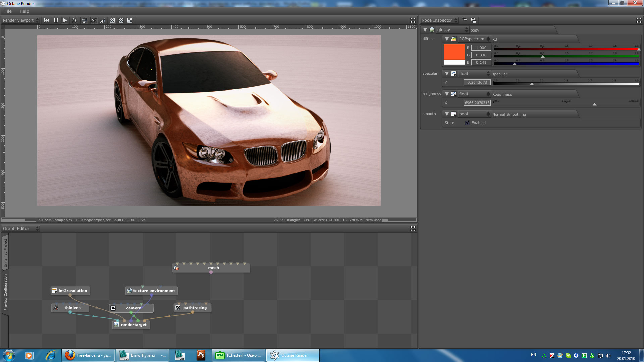
Task: Select the autofocus picker eyedropper tool
Action: coord(103,20)
